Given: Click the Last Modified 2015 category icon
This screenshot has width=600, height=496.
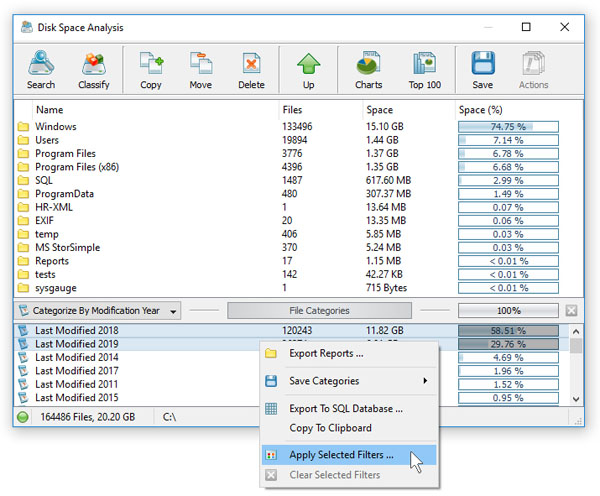Looking at the screenshot, I should pyautogui.click(x=23, y=398).
